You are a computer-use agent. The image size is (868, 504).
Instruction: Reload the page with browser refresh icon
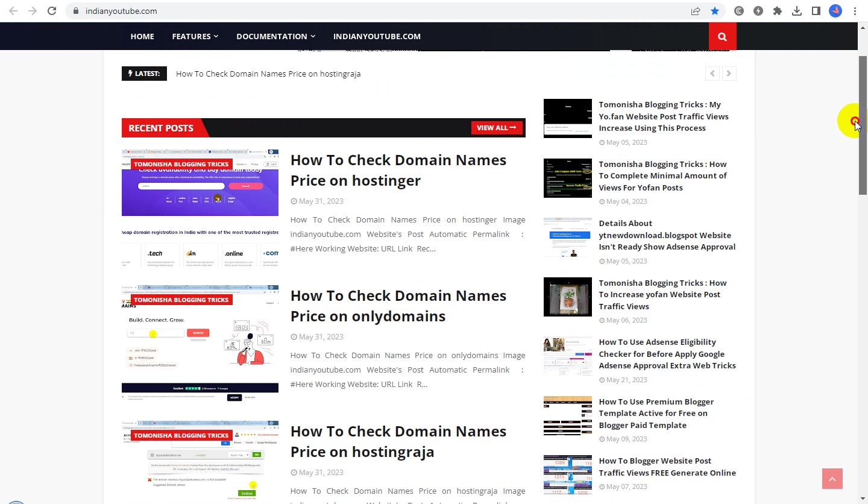point(52,11)
